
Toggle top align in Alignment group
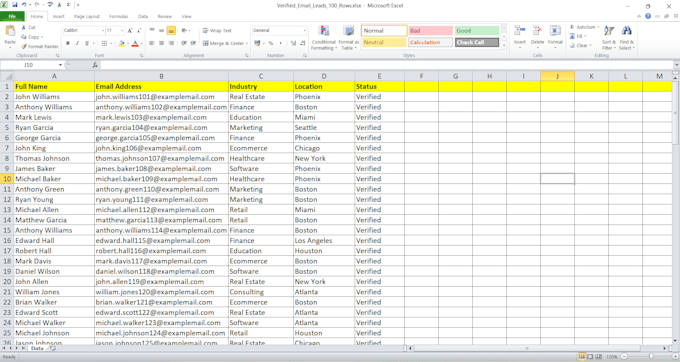tap(152, 30)
